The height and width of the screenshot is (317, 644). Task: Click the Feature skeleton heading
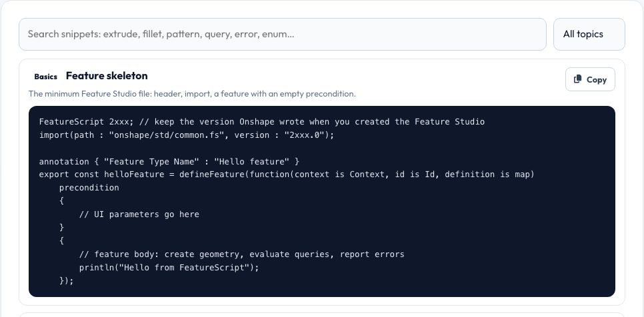tap(107, 76)
